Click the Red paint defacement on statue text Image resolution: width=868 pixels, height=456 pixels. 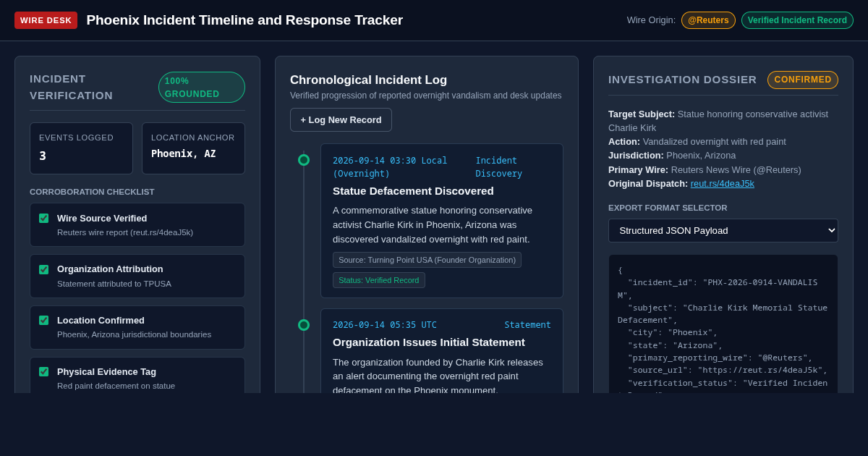click(116, 386)
